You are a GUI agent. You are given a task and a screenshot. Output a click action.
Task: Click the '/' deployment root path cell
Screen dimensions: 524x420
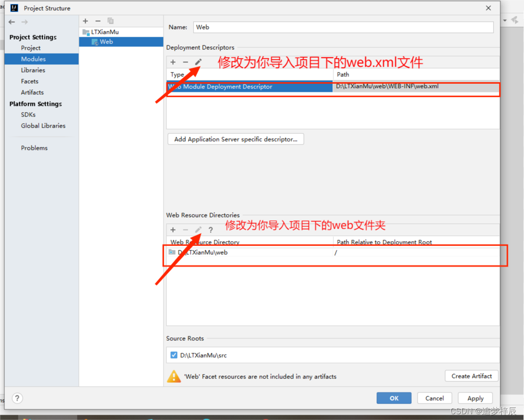(x=416, y=252)
